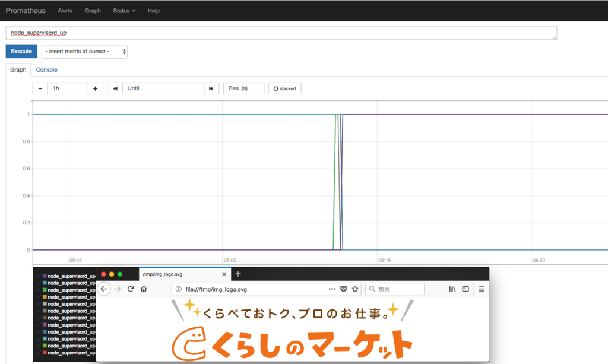This screenshot has height=364, width=608.
Task: Click the Firefox home icon
Action: pyautogui.click(x=144, y=289)
